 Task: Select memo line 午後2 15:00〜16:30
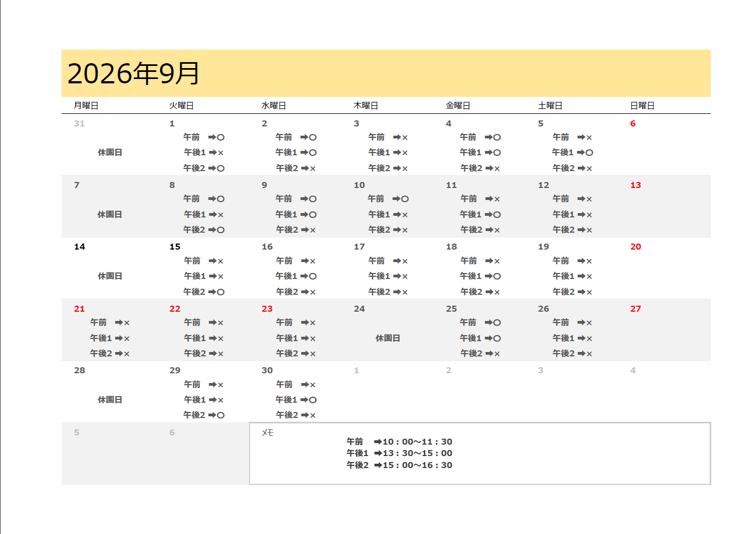tap(400, 465)
